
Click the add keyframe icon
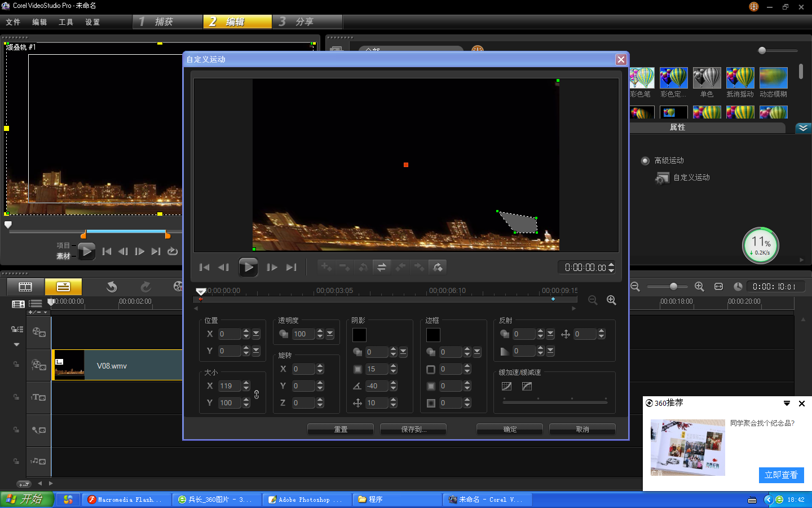326,267
